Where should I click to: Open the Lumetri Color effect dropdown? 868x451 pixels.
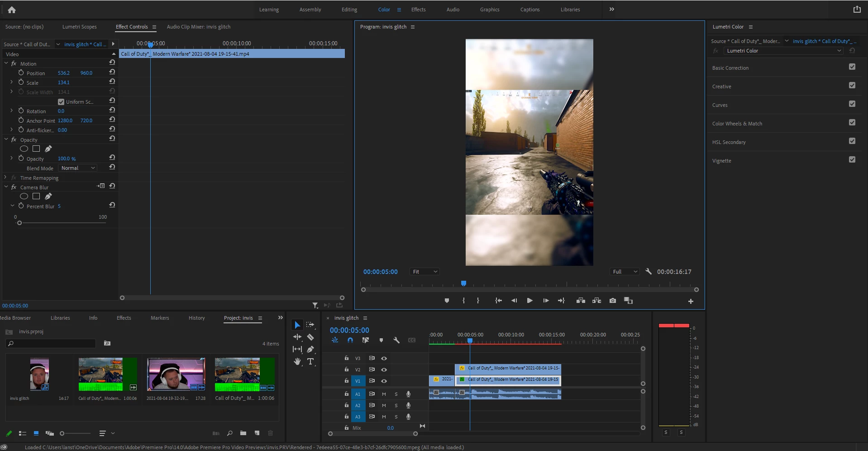pos(783,51)
